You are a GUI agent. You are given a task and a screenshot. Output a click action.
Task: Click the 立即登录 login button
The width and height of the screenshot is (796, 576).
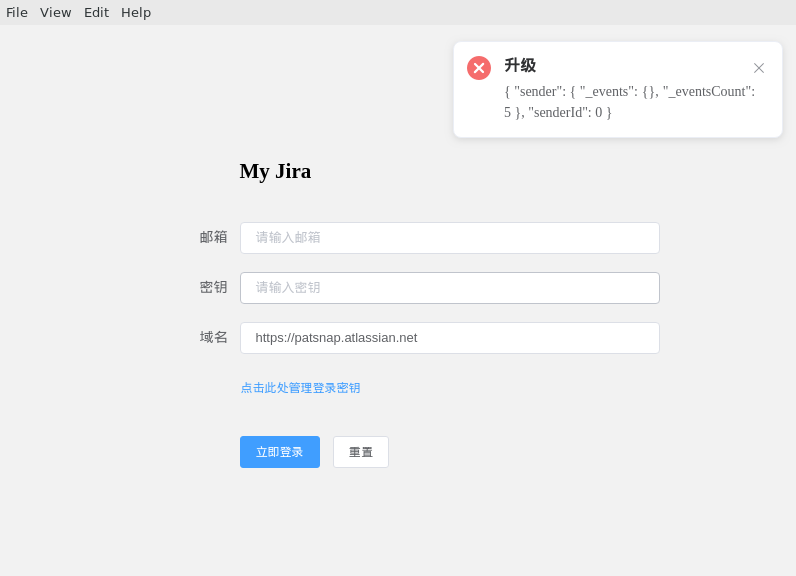point(280,452)
